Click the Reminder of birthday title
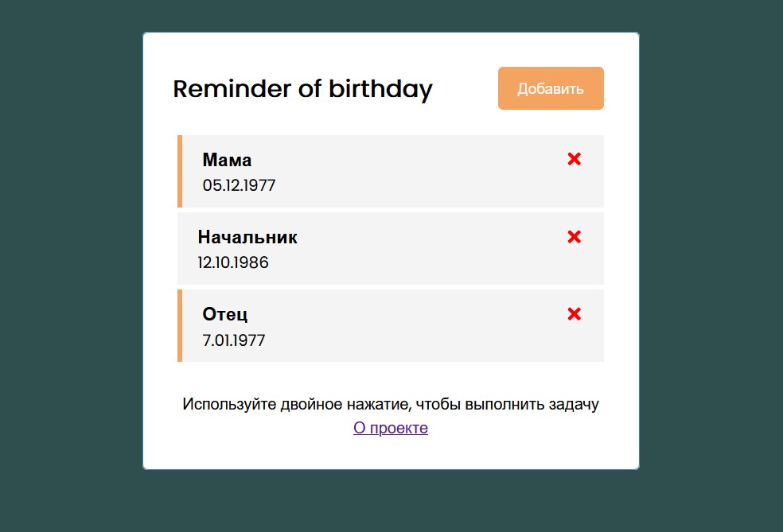Image resolution: width=783 pixels, height=532 pixels. [x=302, y=89]
